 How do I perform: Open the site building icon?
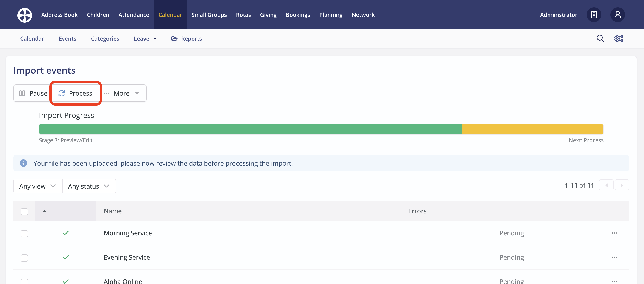pyautogui.click(x=594, y=15)
